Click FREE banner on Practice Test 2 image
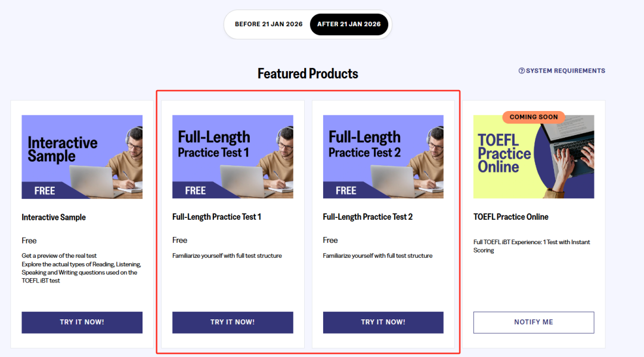Image resolution: width=644 pixels, height=357 pixels. [346, 190]
